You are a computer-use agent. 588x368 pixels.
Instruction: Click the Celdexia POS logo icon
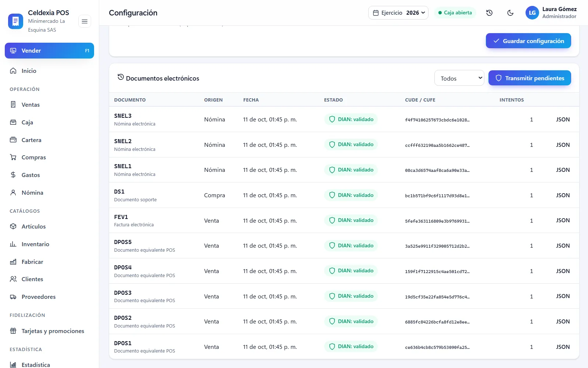click(15, 21)
